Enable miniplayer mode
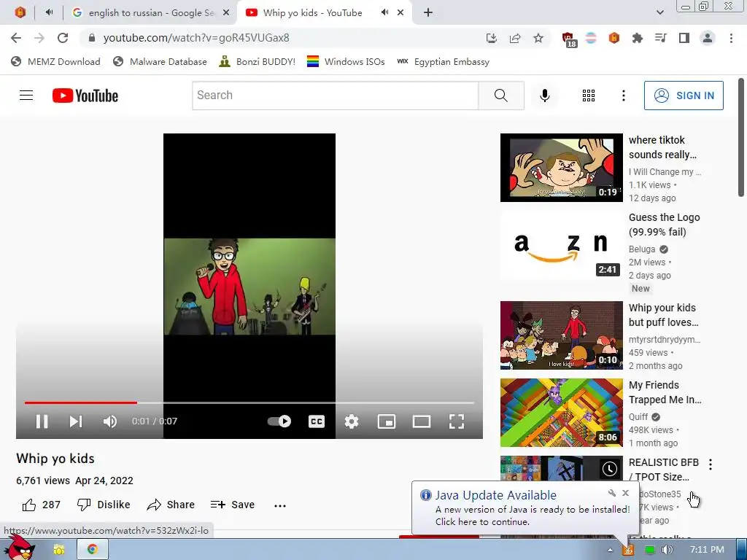This screenshot has height=560, width=747. [x=387, y=421]
